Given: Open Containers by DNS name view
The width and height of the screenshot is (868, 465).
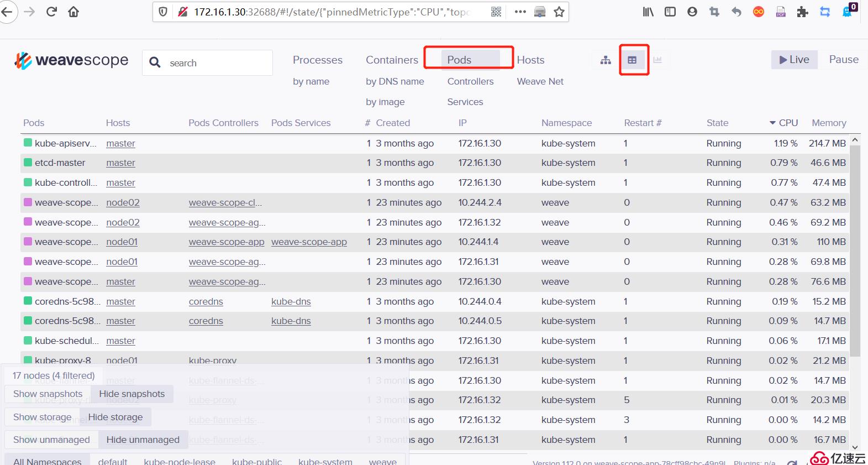Looking at the screenshot, I should [395, 81].
